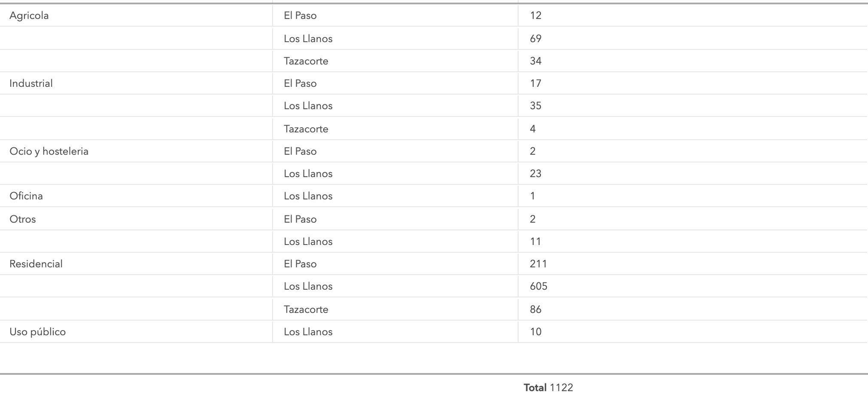Select El Paso in the Residencial row
The width and height of the screenshot is (868, 410).
300,264
